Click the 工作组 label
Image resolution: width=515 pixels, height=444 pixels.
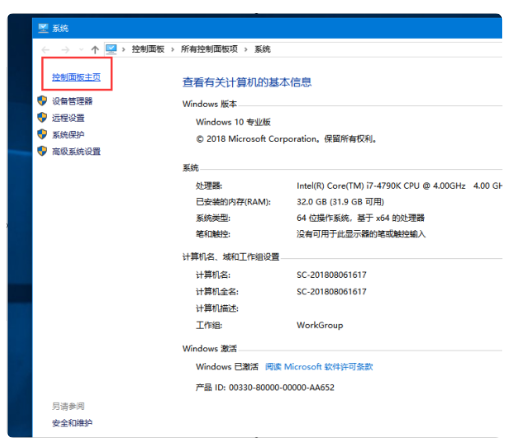pos(209,325)
